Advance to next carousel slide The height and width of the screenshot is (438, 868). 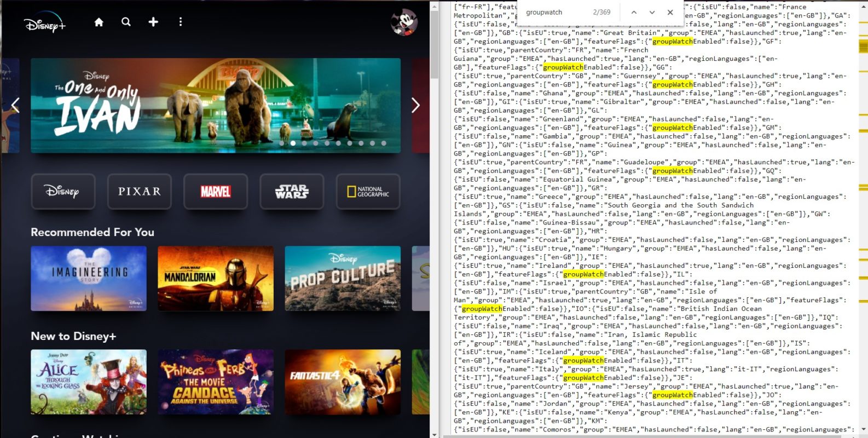(415, 105)
